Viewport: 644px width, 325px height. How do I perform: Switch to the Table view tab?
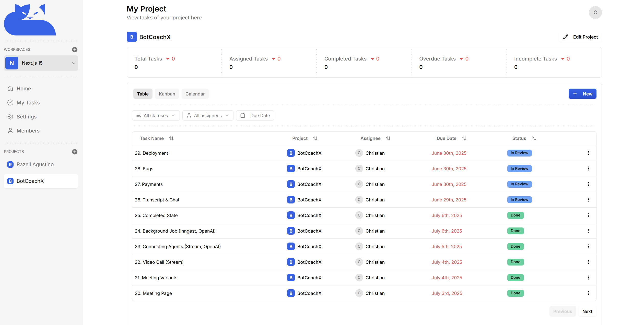pos(143,94)
